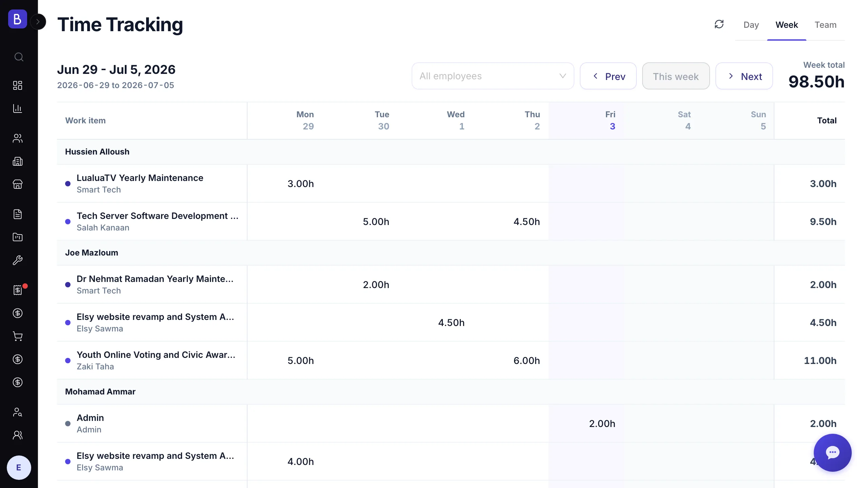Open the bar chart analytics icon
Viewport: 868px width, 488px height.
(x=18, y=108)
